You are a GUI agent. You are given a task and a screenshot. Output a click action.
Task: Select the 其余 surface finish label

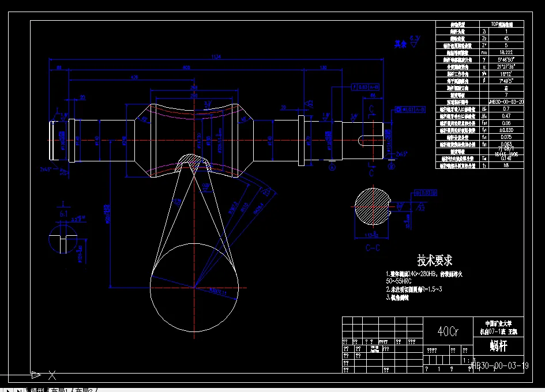[400, 44]
